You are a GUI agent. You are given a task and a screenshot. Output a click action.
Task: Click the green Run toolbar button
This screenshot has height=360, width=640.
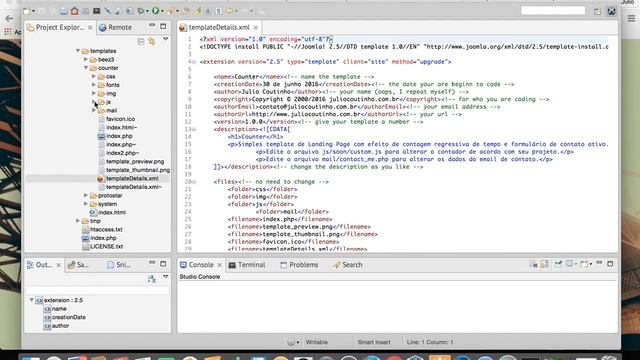pyautogui.click(x=156, y=11)
